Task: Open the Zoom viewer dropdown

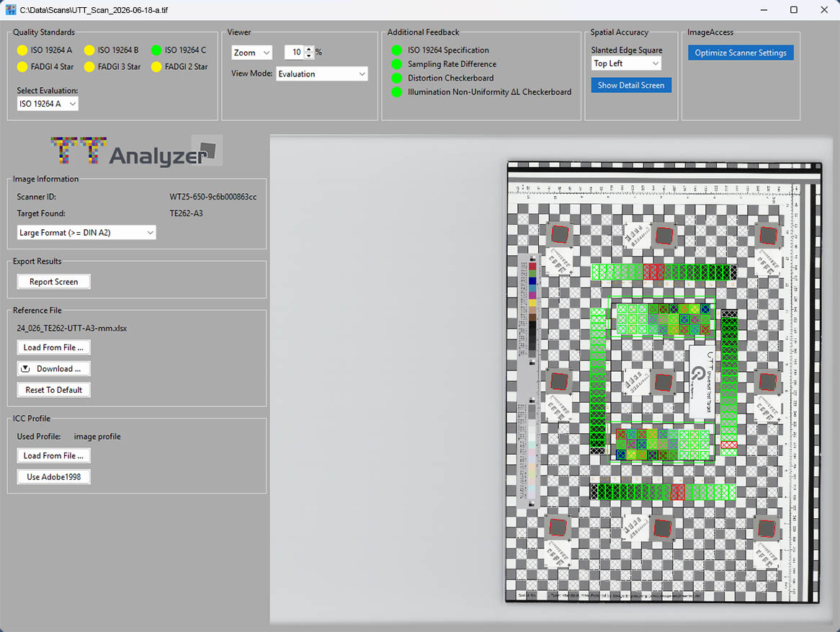Action: coord(252,52)
